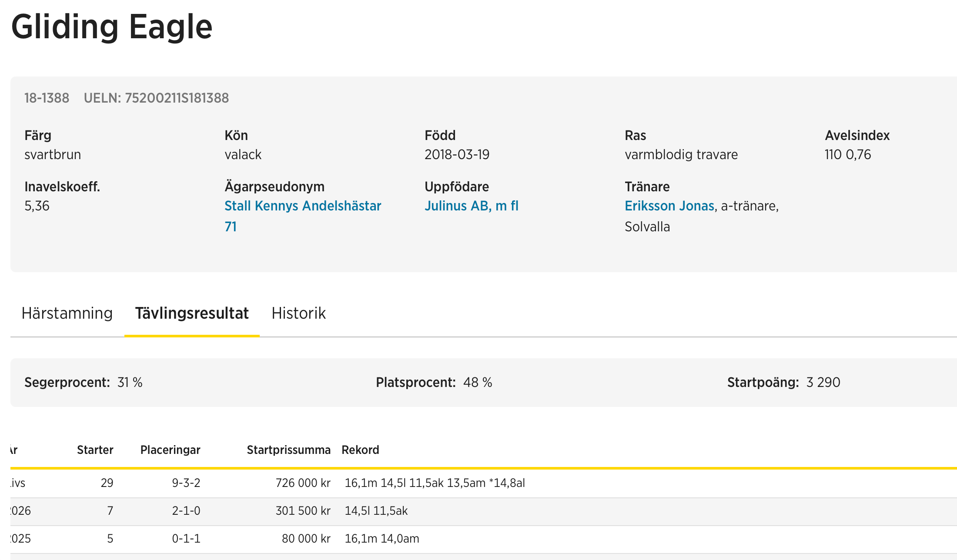Click the Placeringar column header
The image size is (957, 560).
pyautogui.click(x=170, y=450)
